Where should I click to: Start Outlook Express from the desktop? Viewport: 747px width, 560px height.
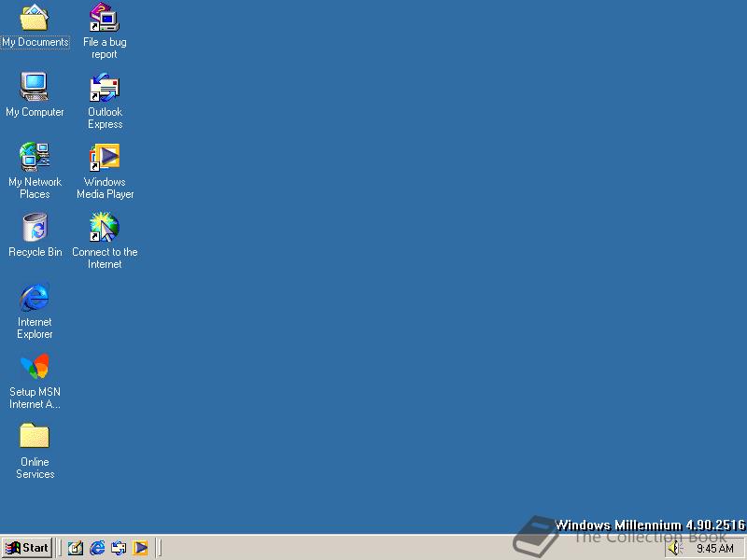(x=104, y=91)
